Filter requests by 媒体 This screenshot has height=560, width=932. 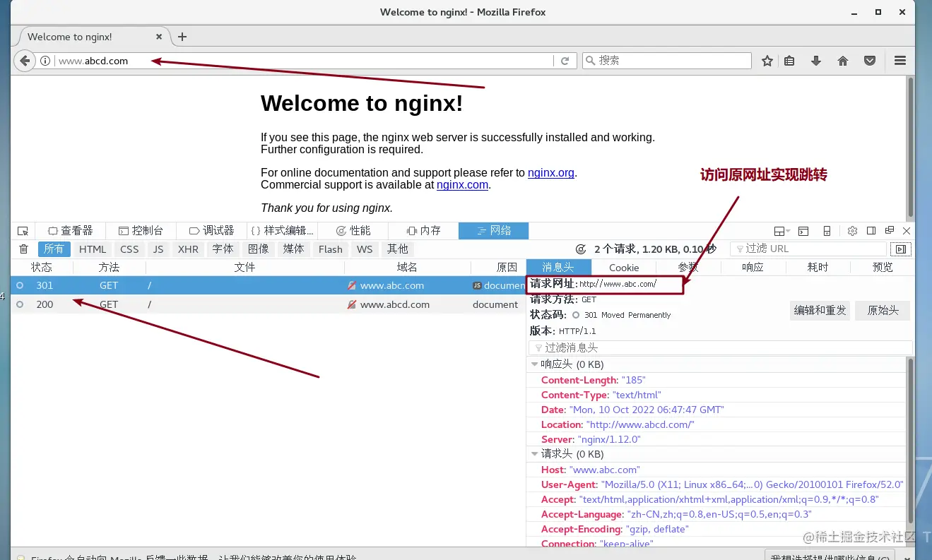(293, 249)
